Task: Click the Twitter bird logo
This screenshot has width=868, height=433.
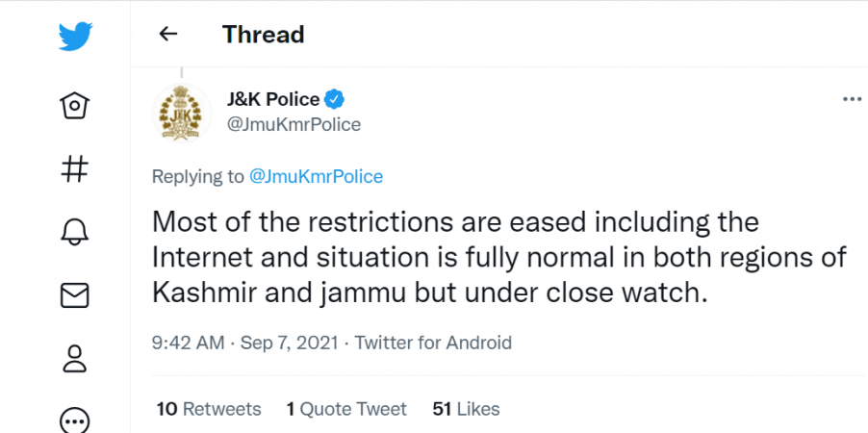Action: pos(75,37)
